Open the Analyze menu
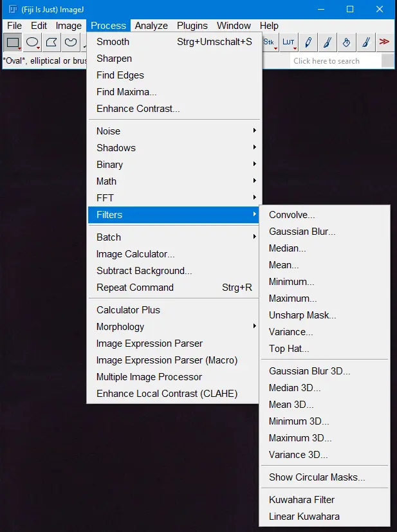 coord(151,26)
